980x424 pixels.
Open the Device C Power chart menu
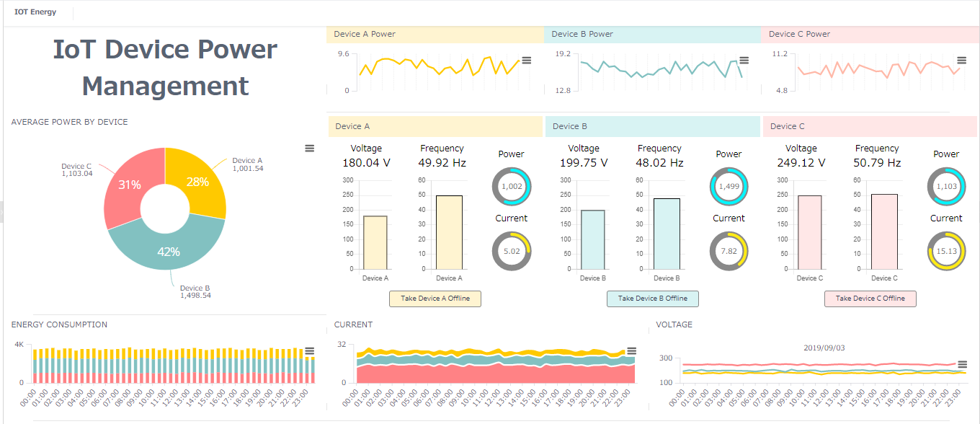click(961, 61)
